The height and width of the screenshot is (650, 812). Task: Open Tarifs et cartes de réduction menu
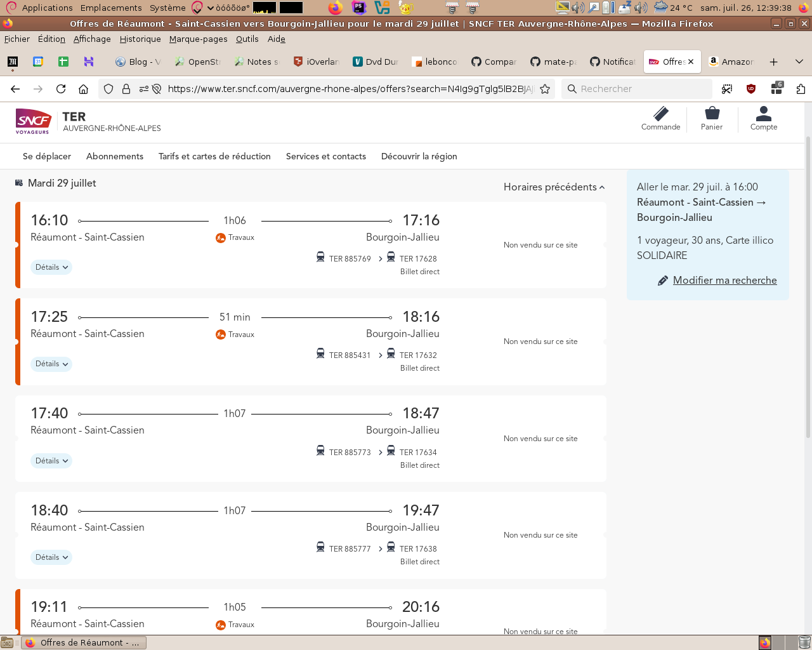pyautogui.click(x=214, y=156)
